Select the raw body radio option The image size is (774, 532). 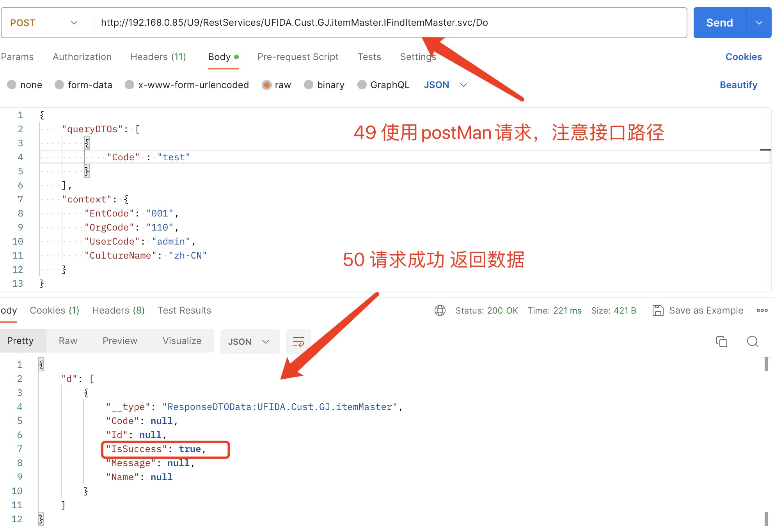(267, 85)
